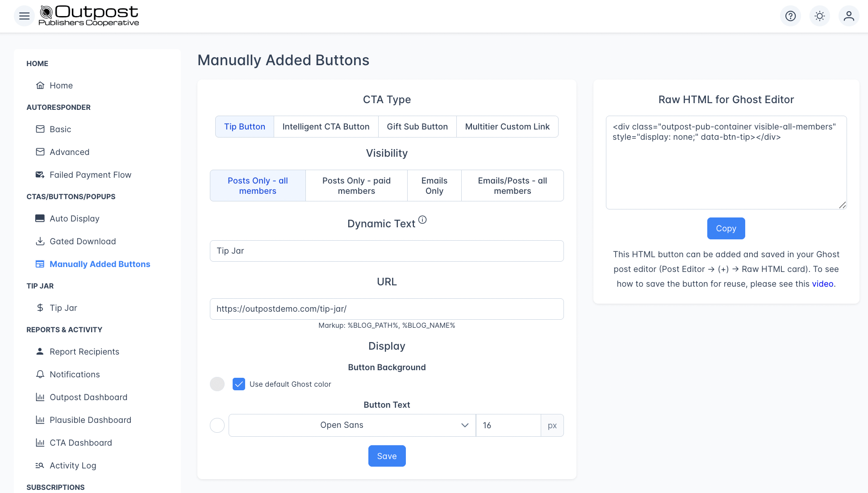Click the 'Markup: %BLOG_PATH%, %BLOG_NAME%' hint text

pos(387,325)
